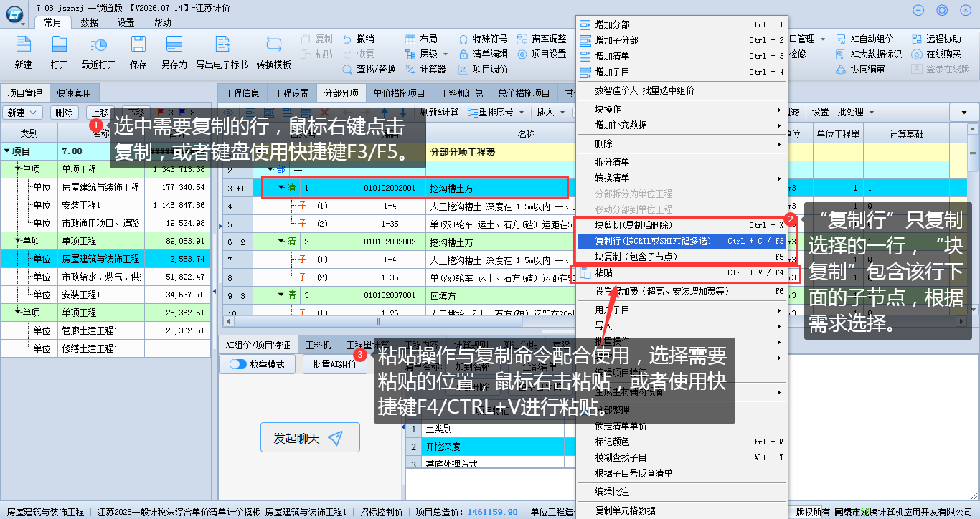This screenshot has height=519, width=980.
Task: Click the 协同编审 collaboration icon
Action: coord(842,69)
